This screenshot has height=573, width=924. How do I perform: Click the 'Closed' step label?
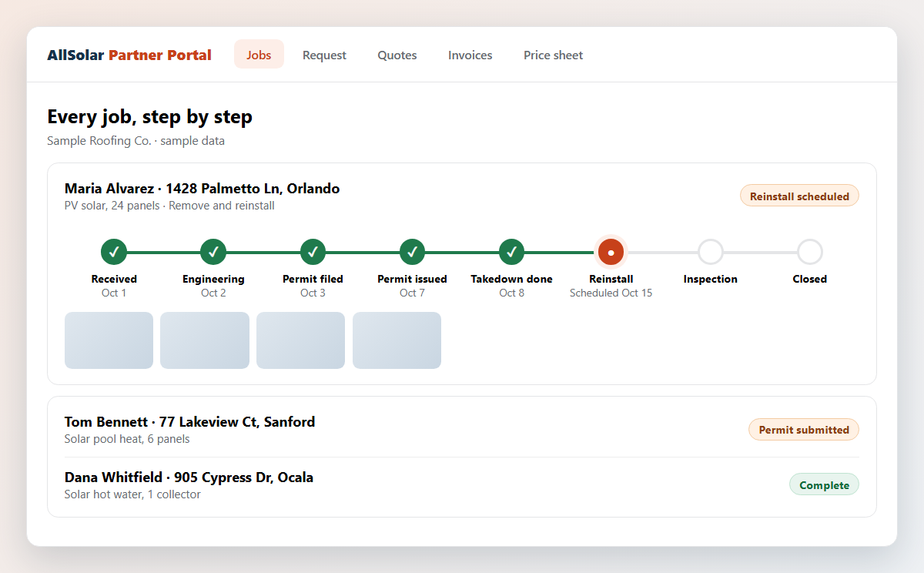click(x=809, y=279)
